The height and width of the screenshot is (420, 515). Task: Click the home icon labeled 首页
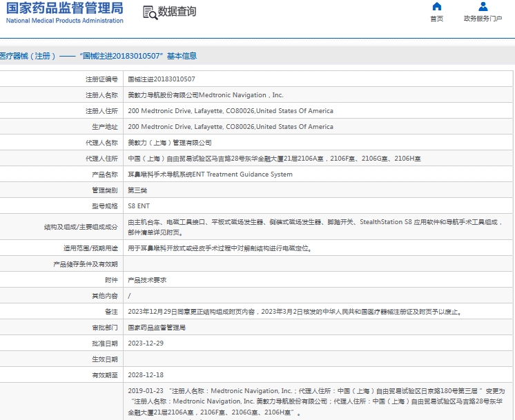[x=436, y=6]
